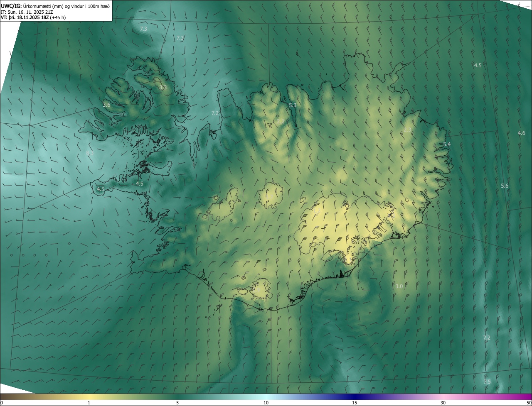Screen dimensions: 532x406
Task: Click the 3.6 value label on the map
Action: click(107, 105)
